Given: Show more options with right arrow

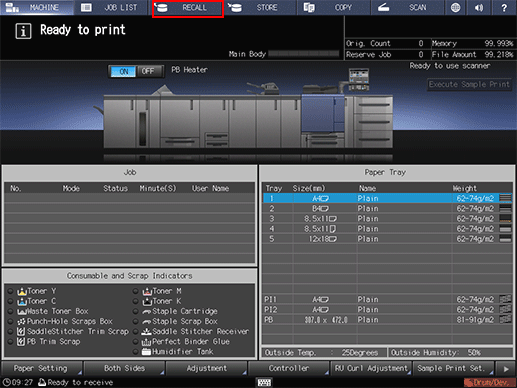Looking at the screenshot, I should 506,369.
